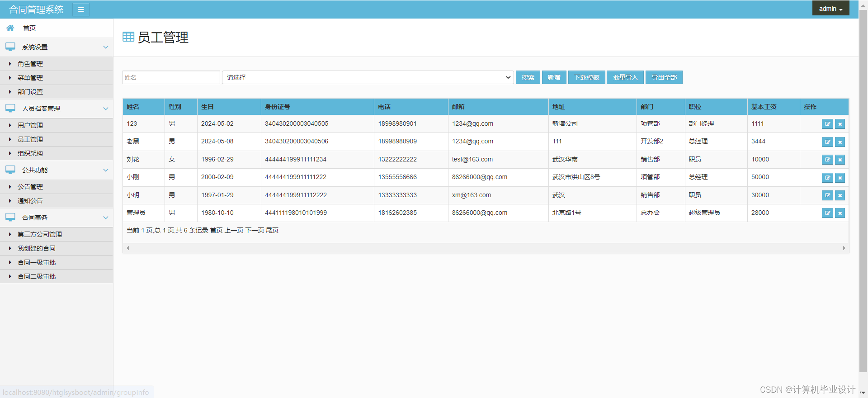The height and width of the screenshot is (398, 868).
Task: Collapse the 公共功能 section chevron
Action: pyautogui.click(x=106, y=170)
